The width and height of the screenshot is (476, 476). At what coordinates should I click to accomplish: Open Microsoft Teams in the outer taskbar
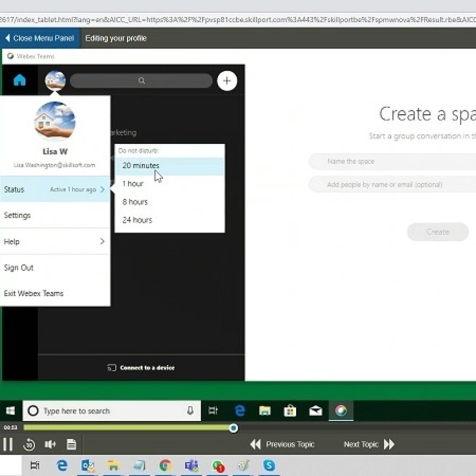coord(192,465)
